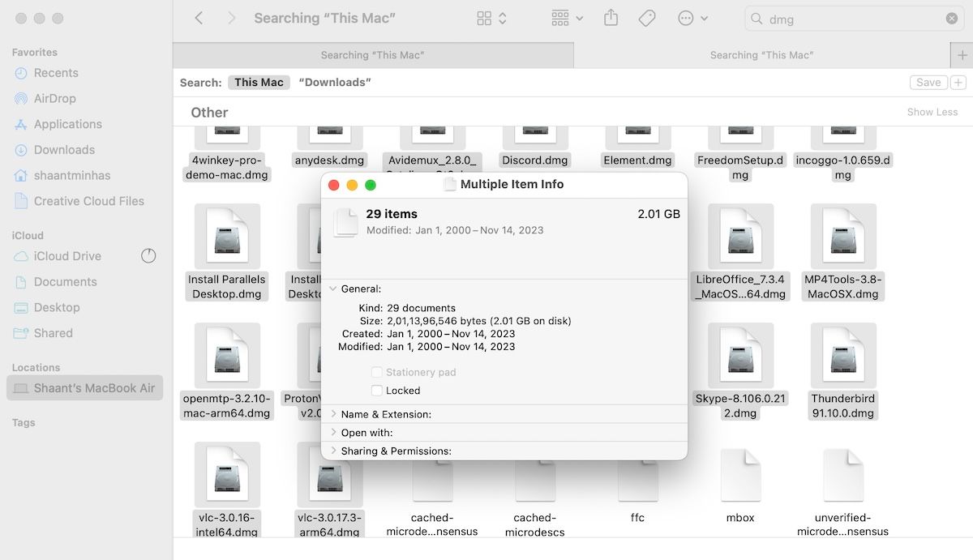Select the icon view button in the toolbar
Screen dimensions: 973x560
point(485,17)
